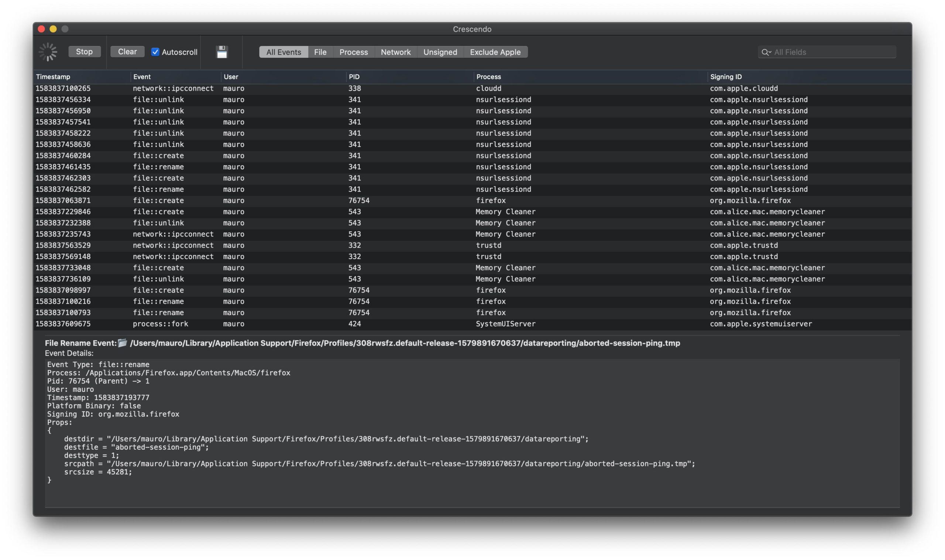This screenshot has height=560, width=945.
Task: Sort events by the Timestamp column
Action: [53, 77]
